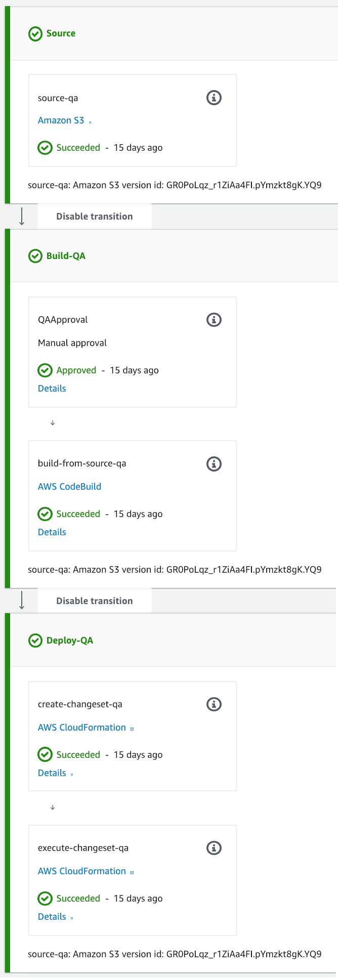
Task: Open info tooltip on create-changeset-qa
Action: click(214, 704)
